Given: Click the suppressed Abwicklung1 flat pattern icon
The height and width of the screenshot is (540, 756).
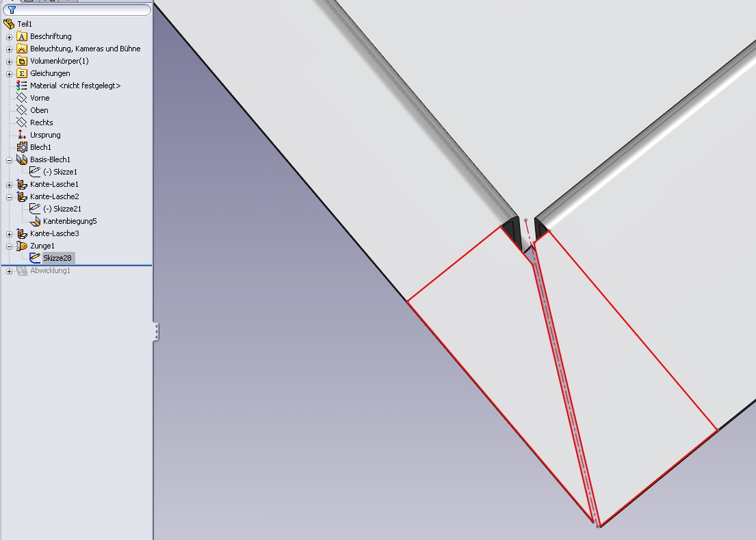Looking at the screenshot, I should (22, 270).
